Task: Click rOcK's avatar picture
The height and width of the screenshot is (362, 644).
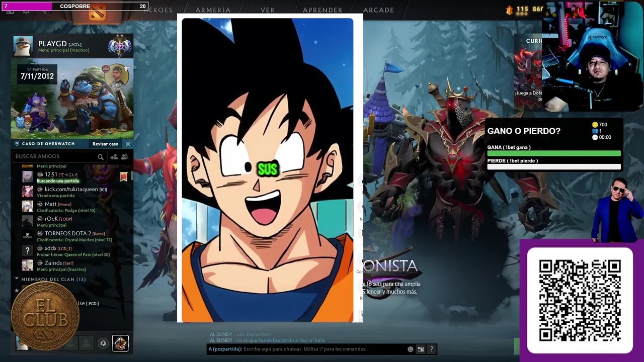Action: pyautogui.click(x=27, y=221)
